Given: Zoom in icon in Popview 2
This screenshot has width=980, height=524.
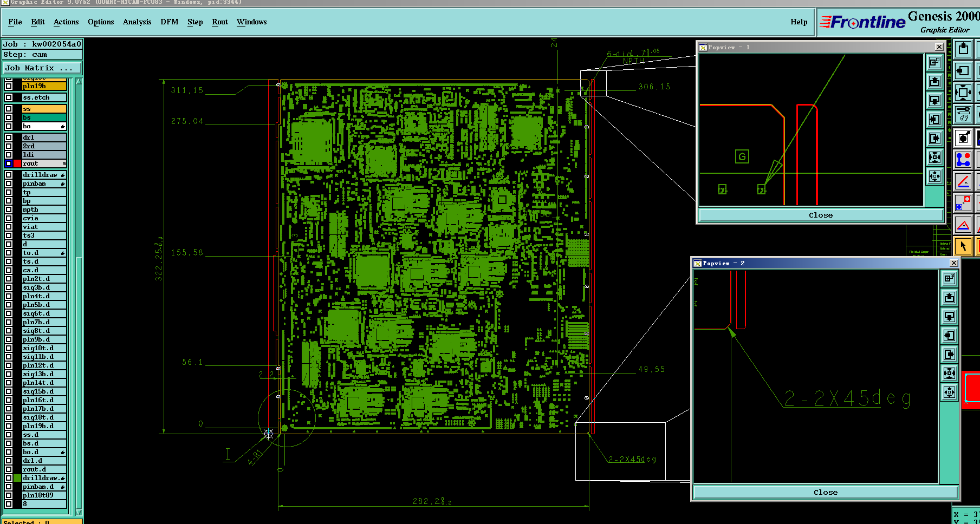Looking at the screenshot, I should [949, 373].
